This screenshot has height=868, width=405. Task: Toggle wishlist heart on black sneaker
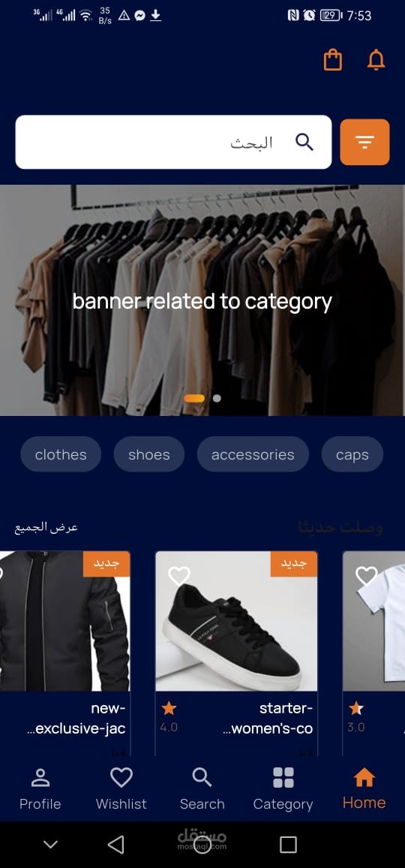[x=179, y=576]
